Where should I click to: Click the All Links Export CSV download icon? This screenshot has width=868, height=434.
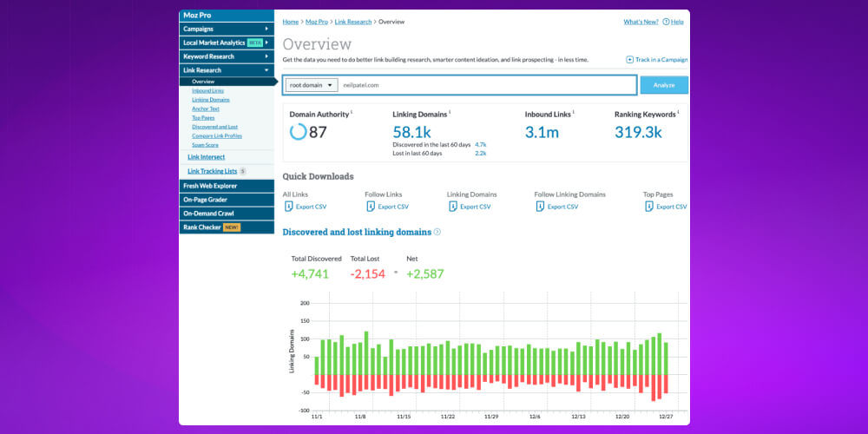288,207
